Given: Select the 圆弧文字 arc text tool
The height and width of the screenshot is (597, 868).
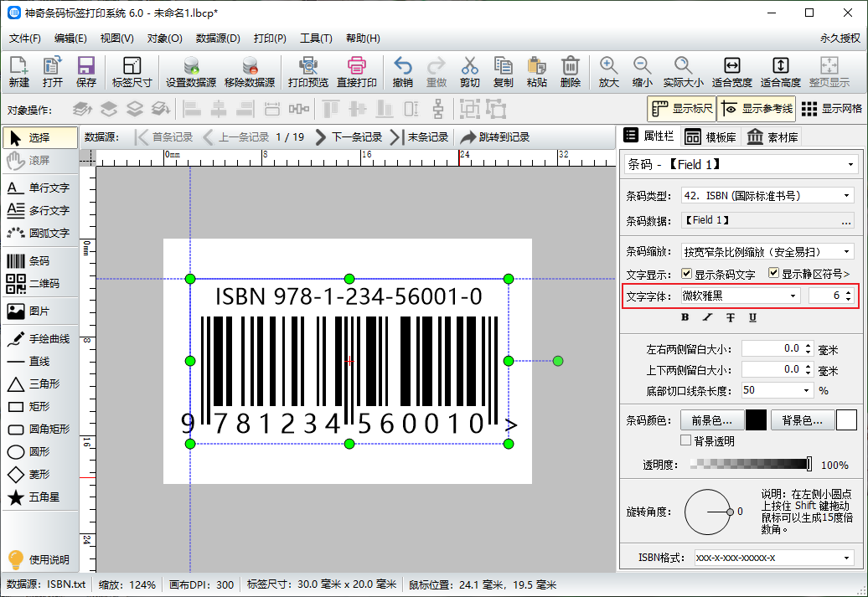Looking at the screenshot, I should click(x=39, y=233).
